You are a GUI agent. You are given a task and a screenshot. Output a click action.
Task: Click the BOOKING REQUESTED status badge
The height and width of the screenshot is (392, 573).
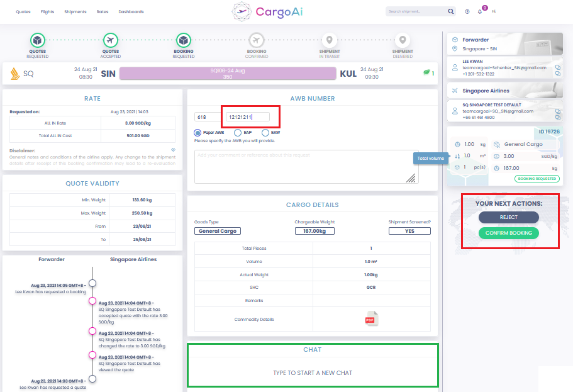(x=537, y=179)
